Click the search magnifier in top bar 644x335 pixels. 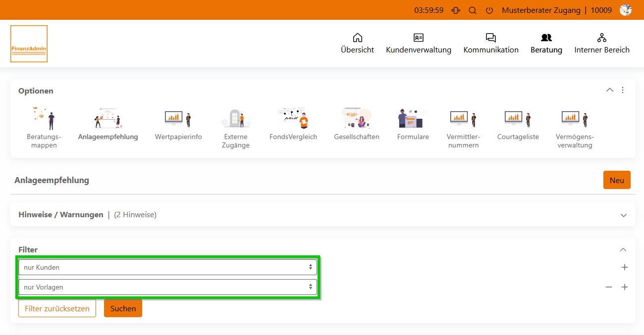pos(473,10)
